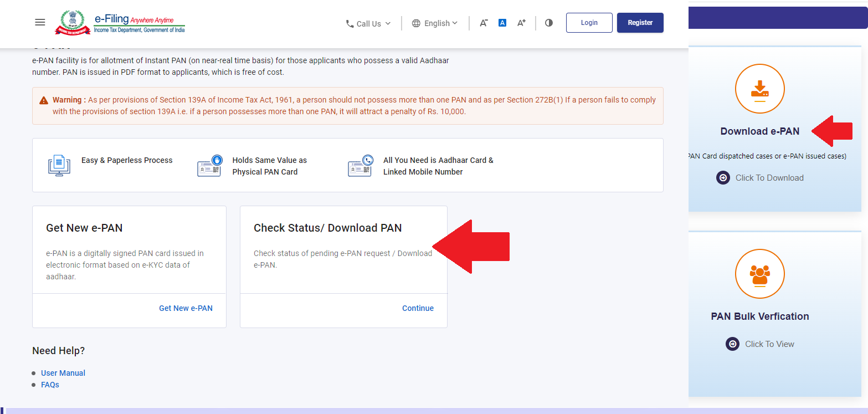Click the Income Tax Department e-Filing logo
Viewport: 868px width, 414px height.
120,22
